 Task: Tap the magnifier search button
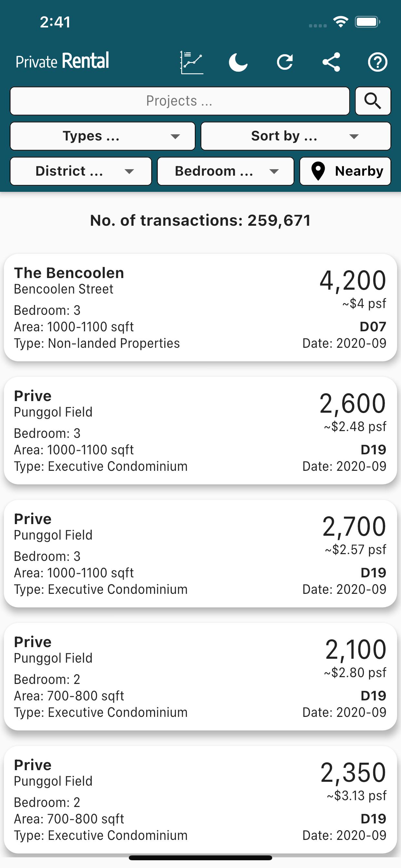(x=373, y=101)
